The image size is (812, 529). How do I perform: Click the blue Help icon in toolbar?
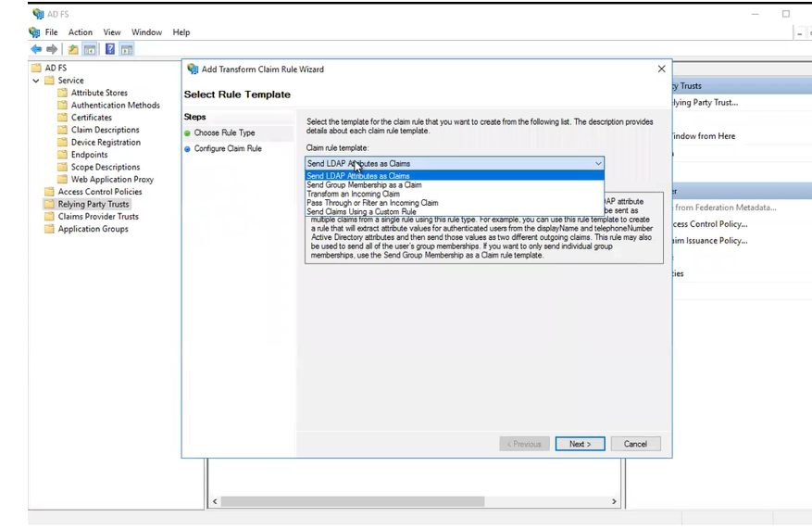[110, 49]
